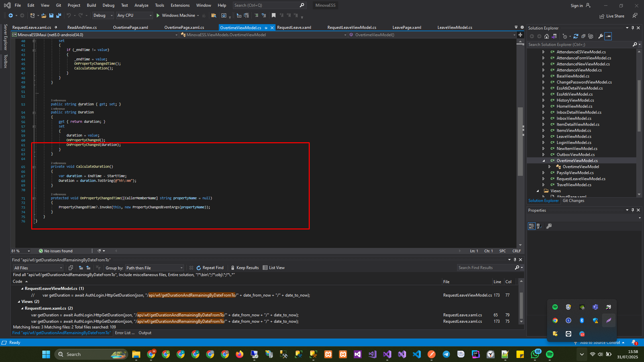Screen dimensions: 644x362
Task: Go to next find result icon
Action: [88, 268]
